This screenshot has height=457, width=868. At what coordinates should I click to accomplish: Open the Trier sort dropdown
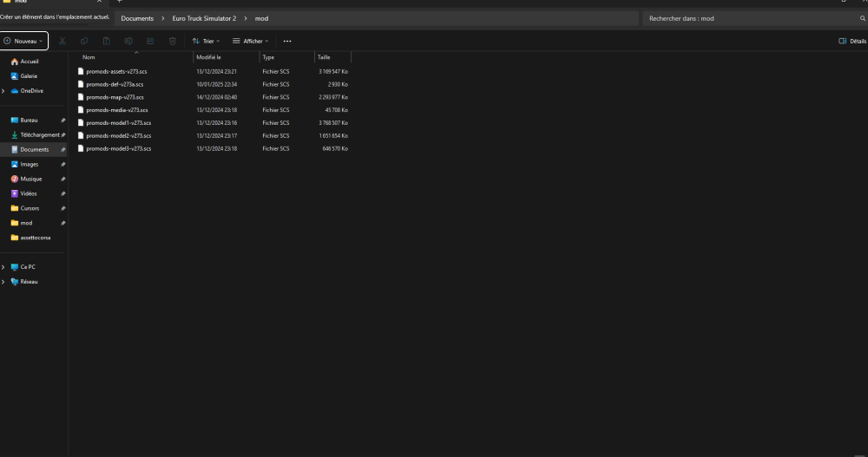click(x=206, y=41)
